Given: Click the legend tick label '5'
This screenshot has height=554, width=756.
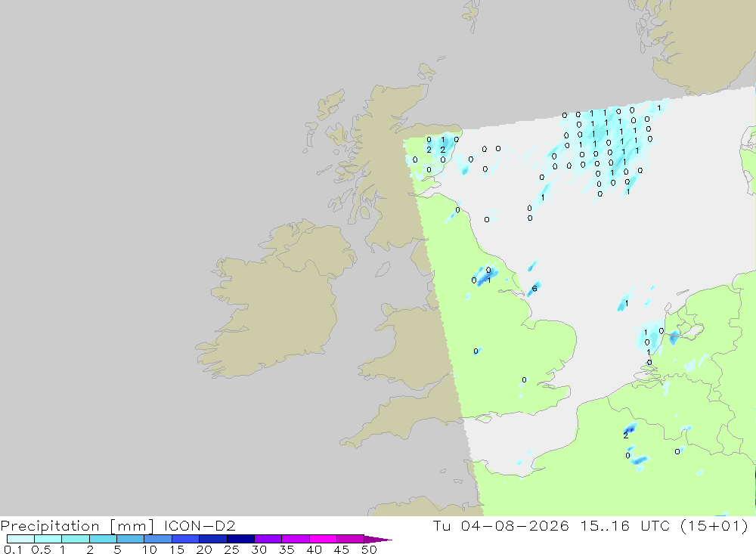Looking at the screenshot, I should pyautogui.click(x=117, y=549).
